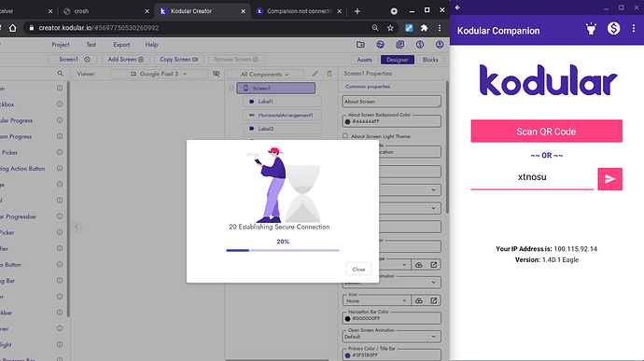The image size is (644, 361).
Task: Click the browser address bar URL
Action: pos(99,28)
